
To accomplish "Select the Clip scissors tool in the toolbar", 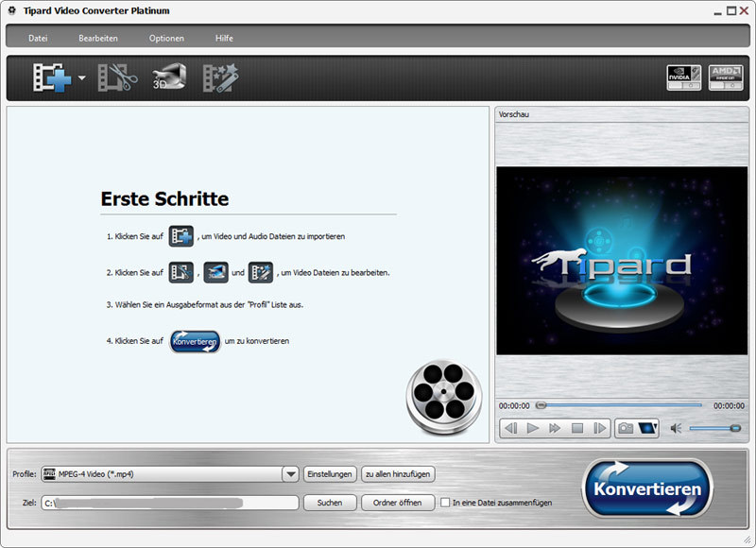I will click(x=117, y=77).
